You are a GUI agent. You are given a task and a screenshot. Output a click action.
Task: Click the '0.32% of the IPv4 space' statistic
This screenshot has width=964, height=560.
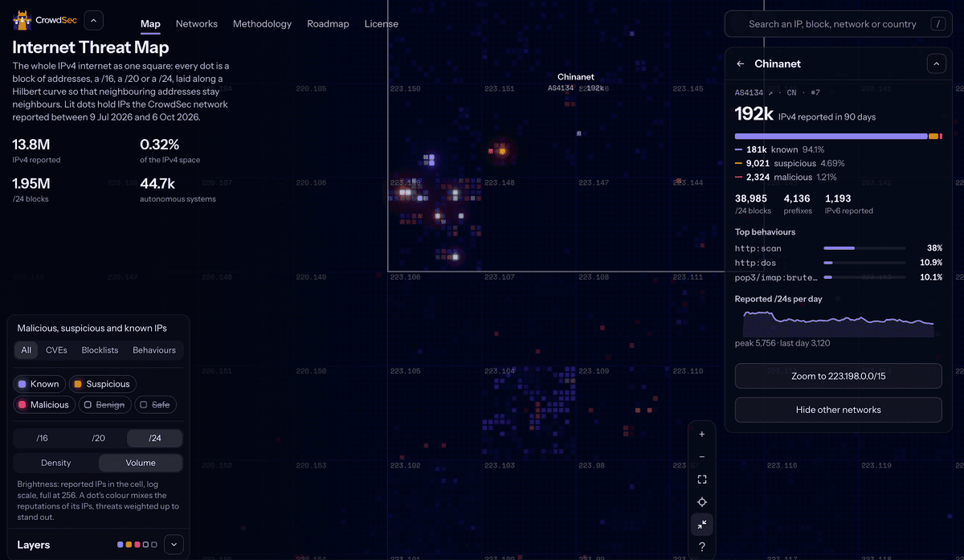point(170,150)
